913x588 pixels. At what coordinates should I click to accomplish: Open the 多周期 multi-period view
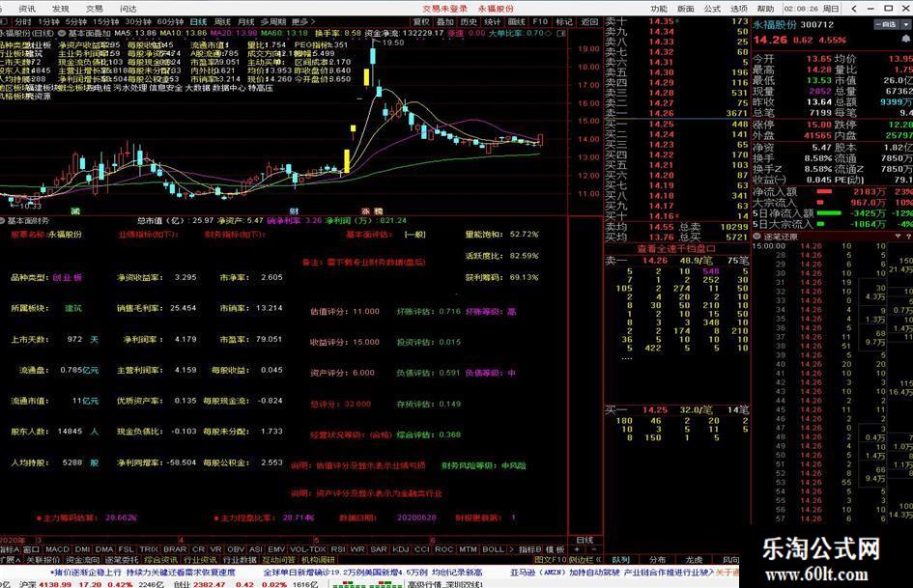pyautogui.click(x=273, y=21)
